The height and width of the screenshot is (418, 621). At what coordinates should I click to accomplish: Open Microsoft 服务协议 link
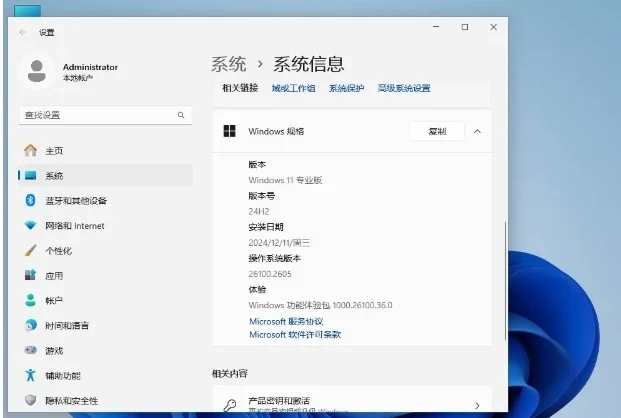pos(286,321)
